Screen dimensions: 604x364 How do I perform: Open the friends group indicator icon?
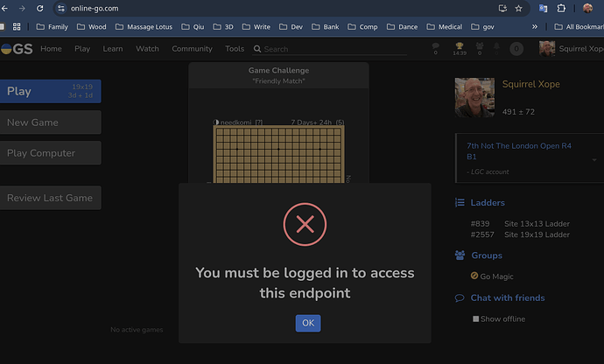click(480, 48)
